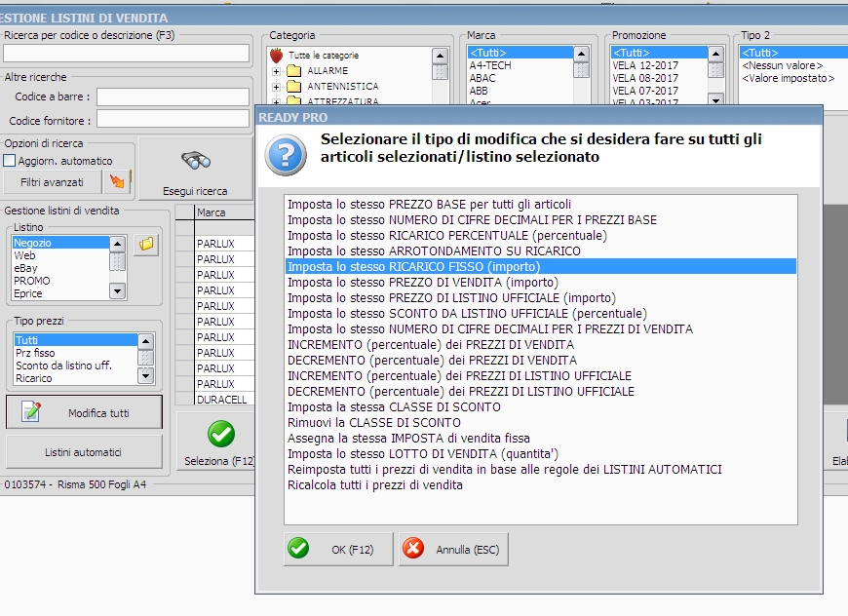This screenshot has width=848, height=616.
Task: Toggle Aggiorn. automatico checkbox
Action: click(9, 161)
